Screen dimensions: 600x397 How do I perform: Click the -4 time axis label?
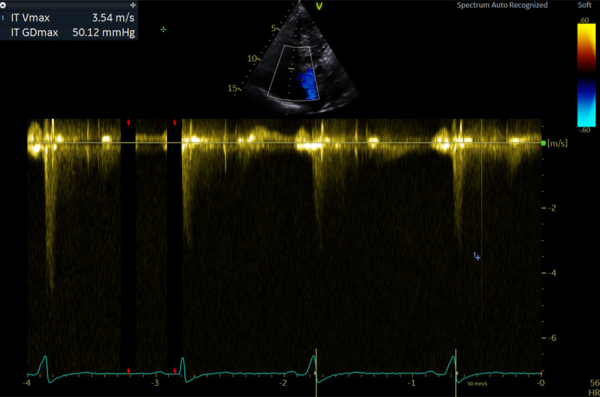pyautogui.click(x=27, y=383)
